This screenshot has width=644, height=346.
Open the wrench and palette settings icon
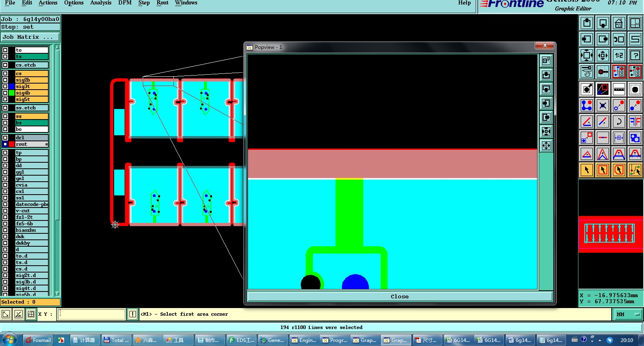pos(587,71)
